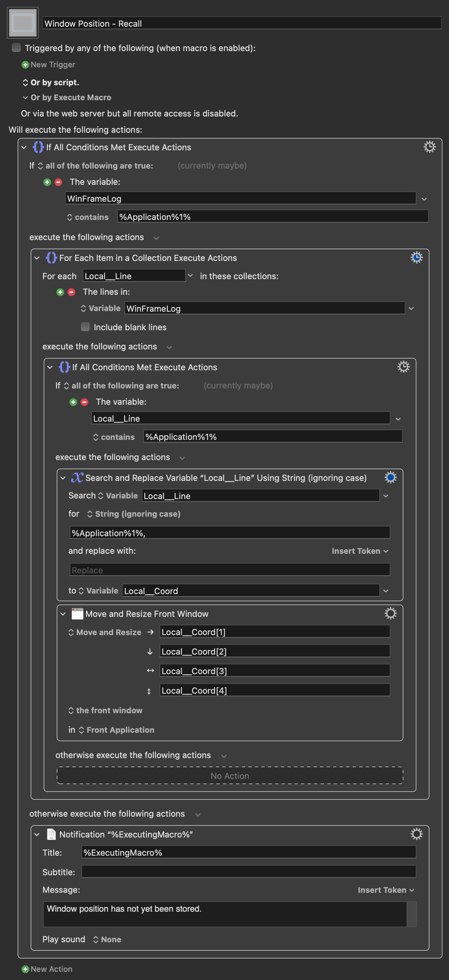Click the Replace text input field
The width and height of the screenshot is (449, 980).
pos(230,570)
